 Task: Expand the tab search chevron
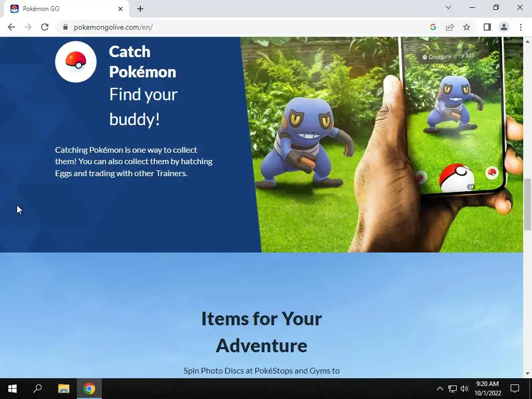point(448,7)
